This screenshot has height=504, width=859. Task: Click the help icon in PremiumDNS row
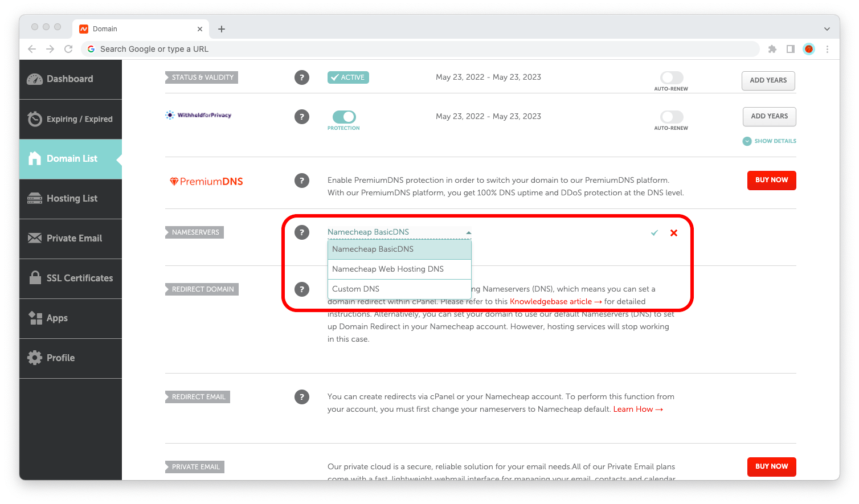[x=302, y=181]
